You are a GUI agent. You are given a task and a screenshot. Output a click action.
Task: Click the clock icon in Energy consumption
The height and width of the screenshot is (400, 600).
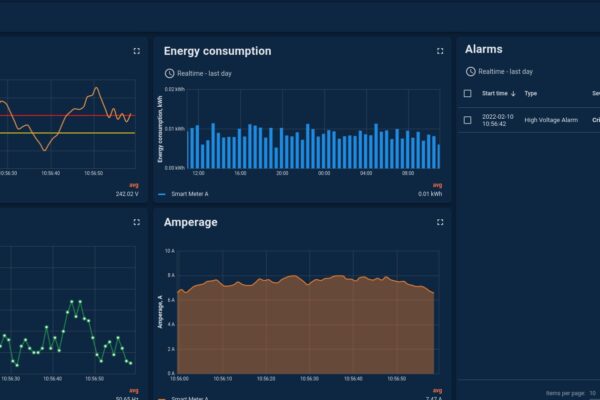click(x=169, y=73)
